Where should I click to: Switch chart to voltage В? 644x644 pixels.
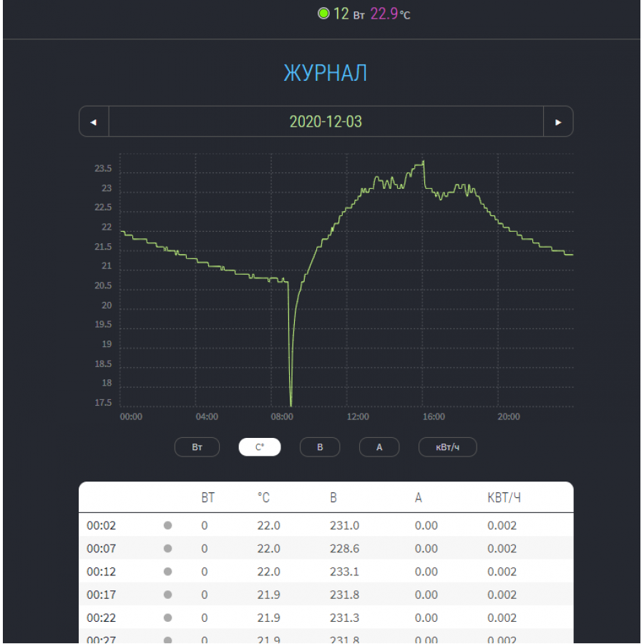pyautogui.click(x=320, y=447)
